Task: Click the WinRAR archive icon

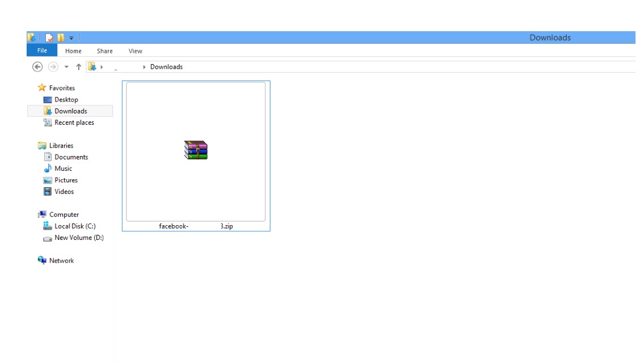Action: coord(196,150)
